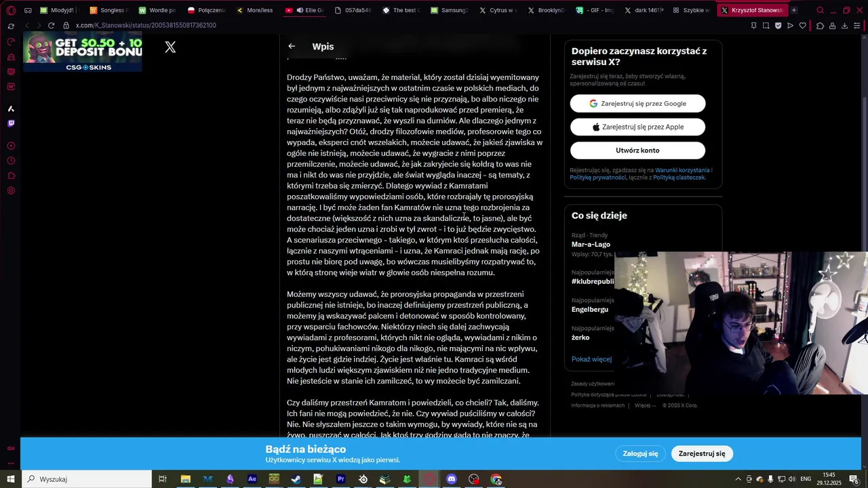The height and width of the screenshot is (488, 868).
Task: Click the Utwórz konto button
Action: click(637, 150)
